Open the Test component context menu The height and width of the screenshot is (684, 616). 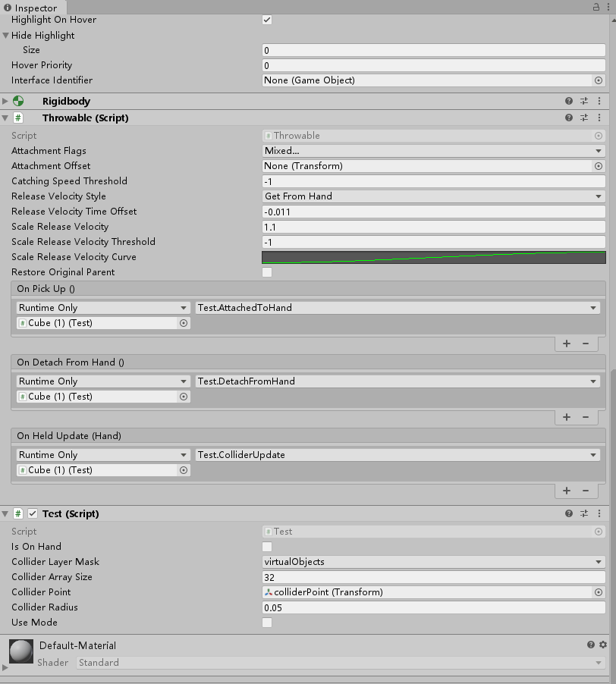pyautogui.click(x=599, y=513)
